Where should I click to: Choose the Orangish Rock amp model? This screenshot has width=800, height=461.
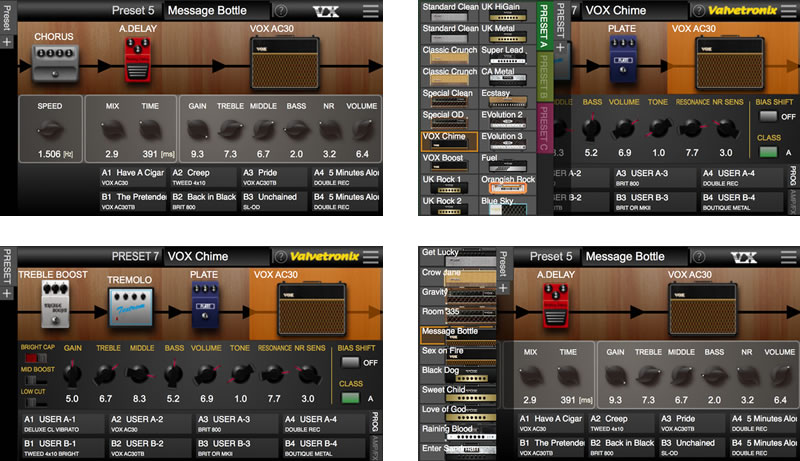coord(507,185)
